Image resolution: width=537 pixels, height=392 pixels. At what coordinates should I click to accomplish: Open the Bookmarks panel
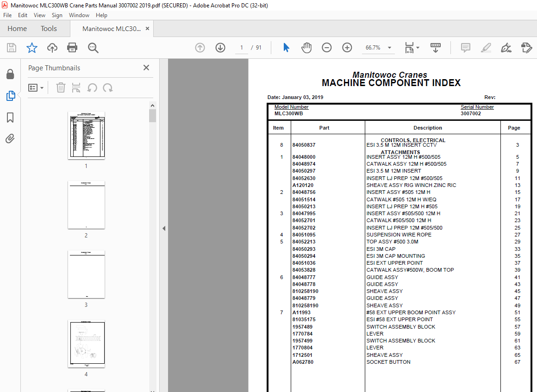(10, 118)
